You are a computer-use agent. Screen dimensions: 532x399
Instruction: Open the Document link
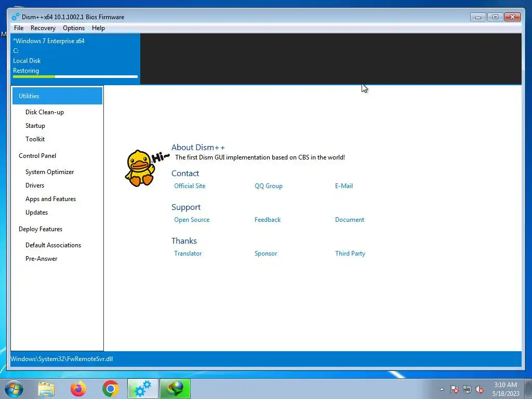point(350,220)
